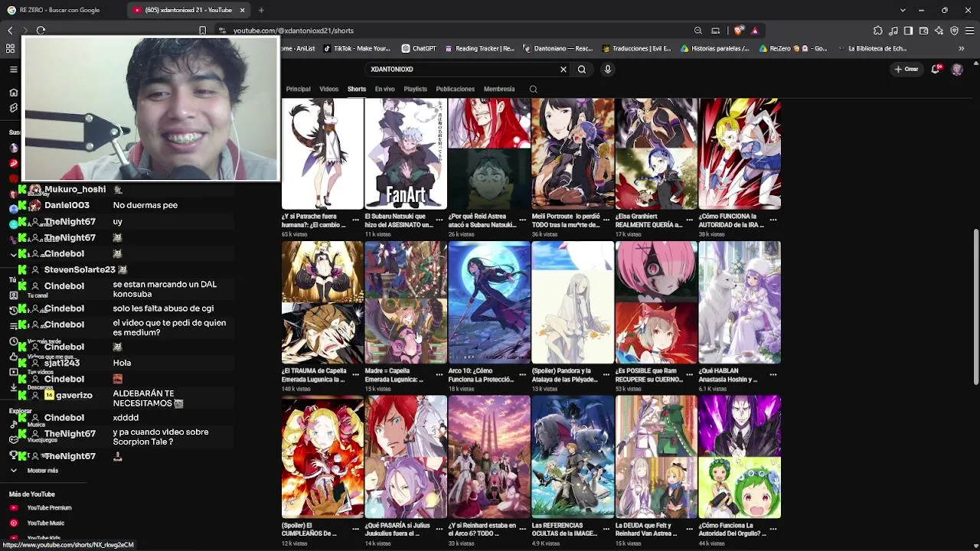Viewport: 980px width, 551px height.
Task: Open the account avatar menu
Action: click(x=957, y=69)
